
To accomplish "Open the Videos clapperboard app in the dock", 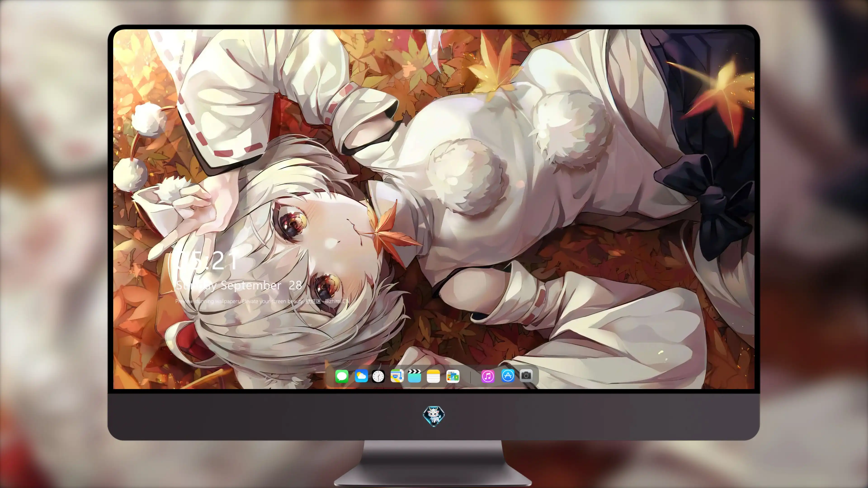I will coord(415,376).
